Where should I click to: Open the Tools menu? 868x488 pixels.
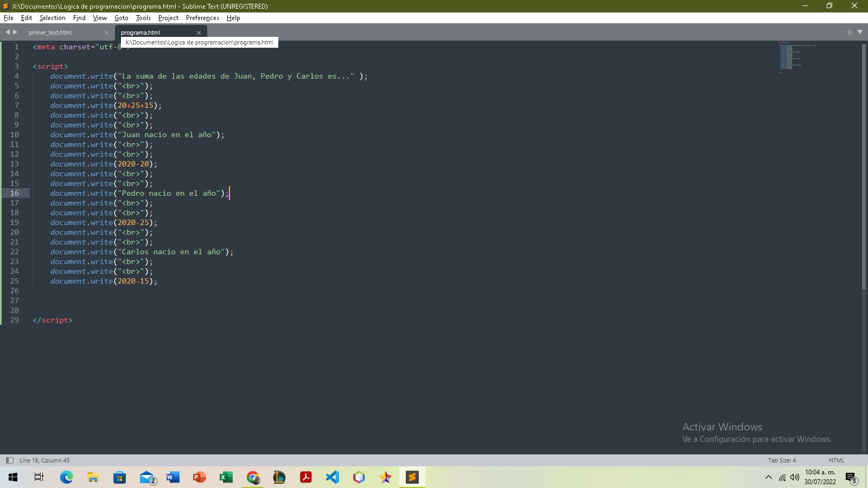point(143,18)
